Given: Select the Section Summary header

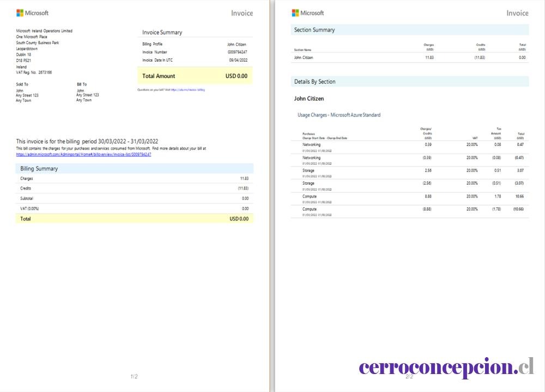Looking at the screenshot, I should click(410, 30).
